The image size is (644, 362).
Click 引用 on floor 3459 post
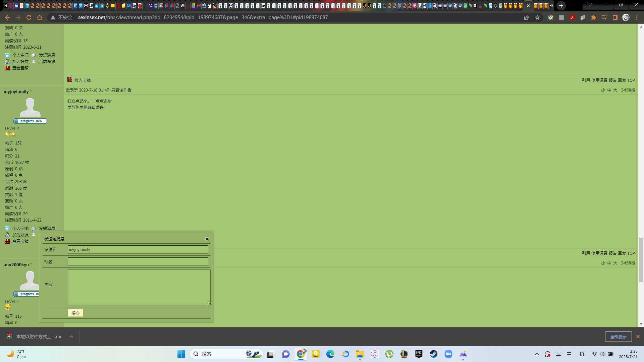click(x=586, y=253)
